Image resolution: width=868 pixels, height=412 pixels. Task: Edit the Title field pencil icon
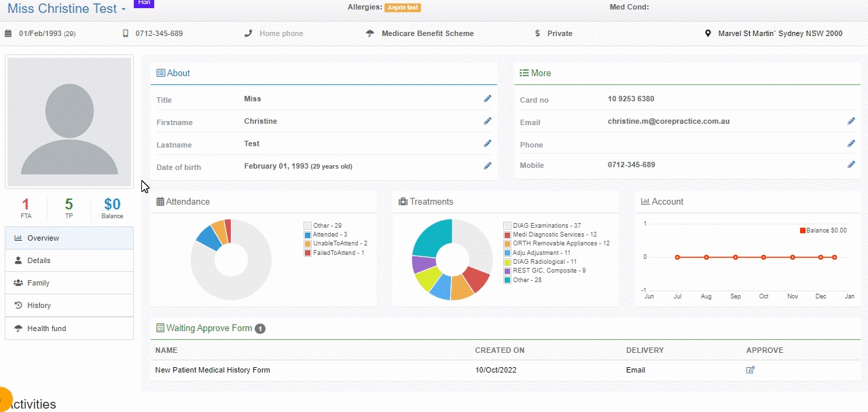[x=487, y=99]
